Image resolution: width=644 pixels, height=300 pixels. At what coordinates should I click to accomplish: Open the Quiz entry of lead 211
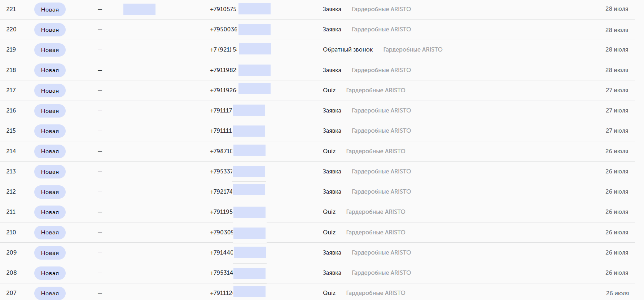pyautogui.click(x=329, y=212)
